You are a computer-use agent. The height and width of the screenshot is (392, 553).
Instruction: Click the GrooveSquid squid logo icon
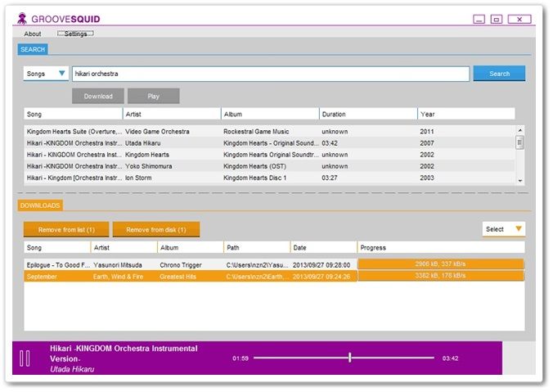click(22, 19)
